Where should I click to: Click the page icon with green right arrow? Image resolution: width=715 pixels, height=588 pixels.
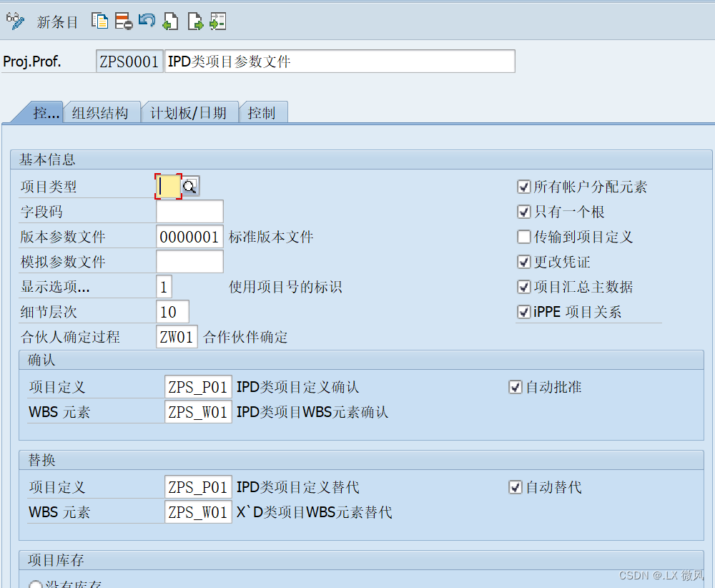pyautogui.click(x=194, y=21)
